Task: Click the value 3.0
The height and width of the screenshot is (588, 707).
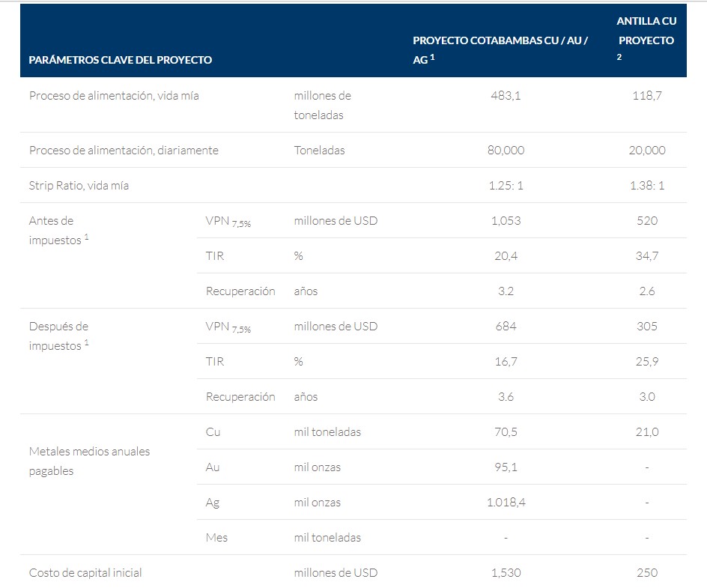Action: 647,396
